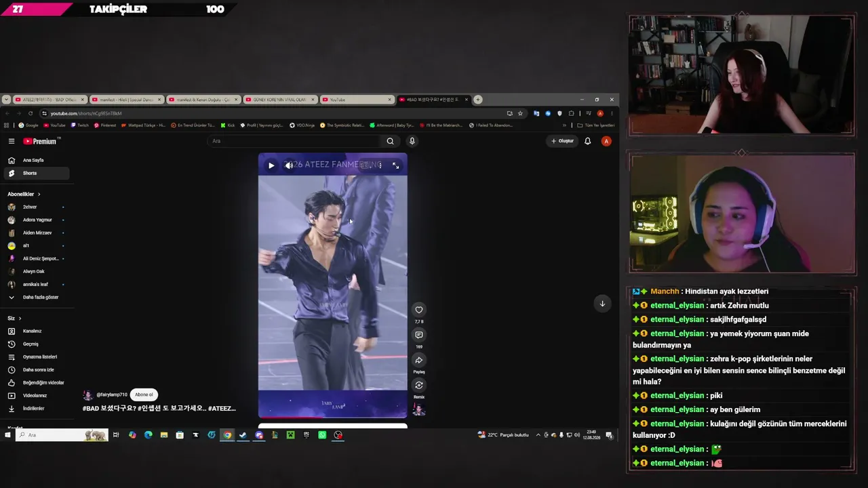Open Ana Sayfa in the sidebar

click(x=36, y=161)
